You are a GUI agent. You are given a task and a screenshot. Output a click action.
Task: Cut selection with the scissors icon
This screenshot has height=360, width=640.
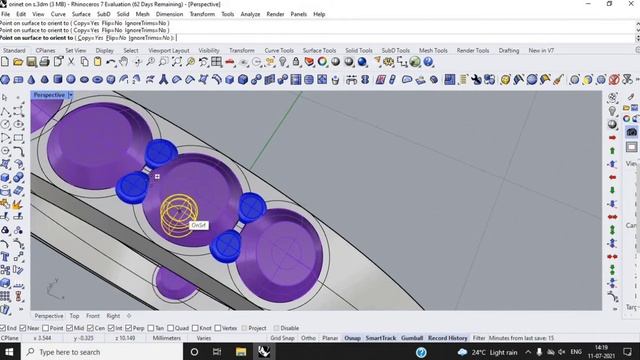(x=71, y=62)
